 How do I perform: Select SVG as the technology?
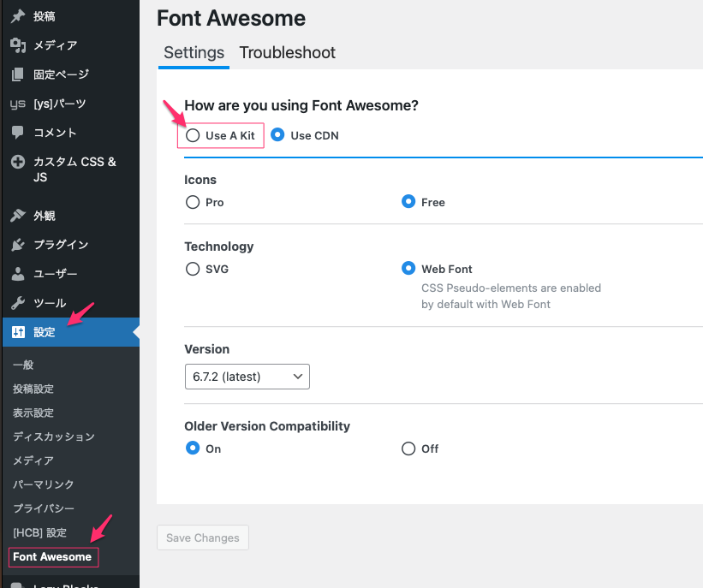click(193, 269)
